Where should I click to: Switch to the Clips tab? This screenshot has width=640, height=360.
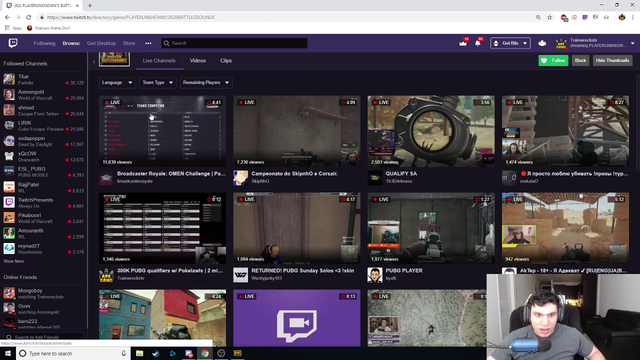226,61
